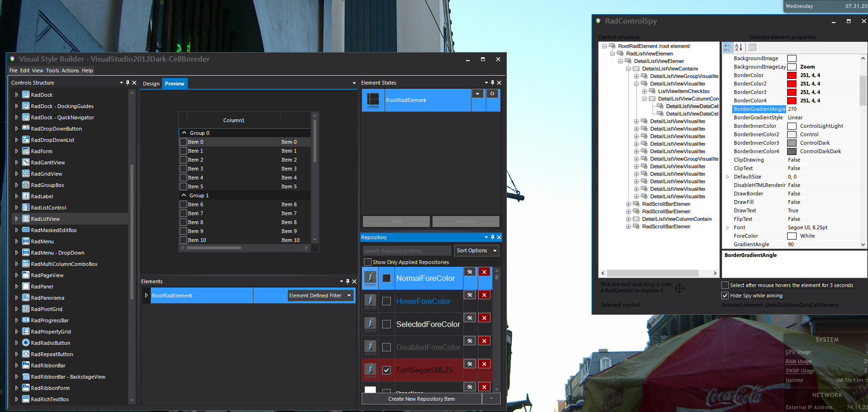Check the HoverForeColor repository checkbox

[387, 301]
